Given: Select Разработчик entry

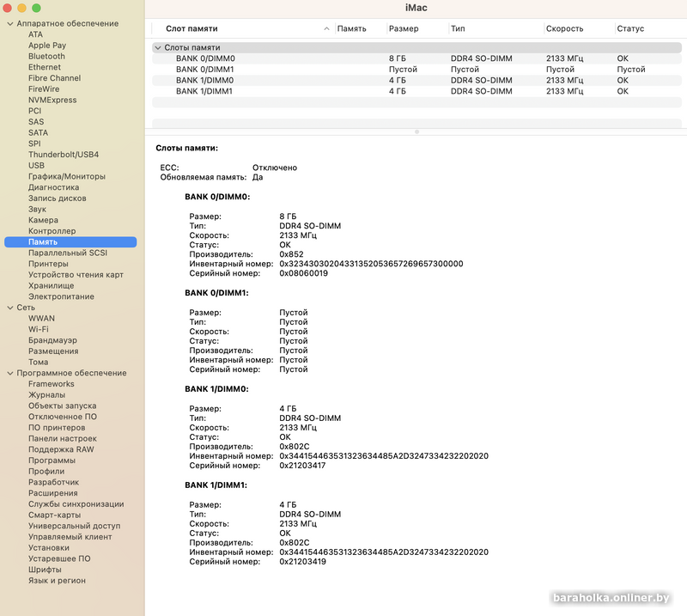Looking at the screenshot, I should click(x=53, y=482).
